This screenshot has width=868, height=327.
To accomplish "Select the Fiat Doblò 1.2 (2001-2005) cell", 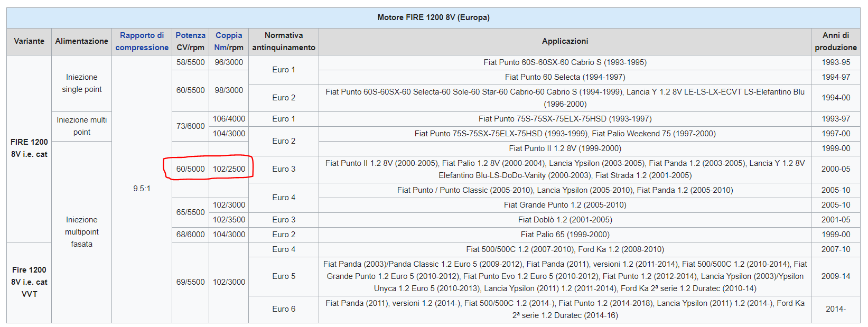I will [565, 220].
